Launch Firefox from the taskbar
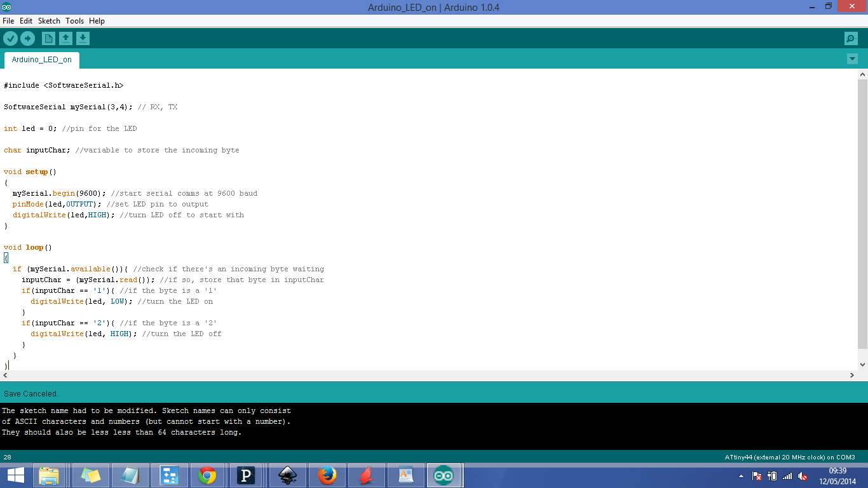Screen dimensions: 868x488 [x=327, y=475]
